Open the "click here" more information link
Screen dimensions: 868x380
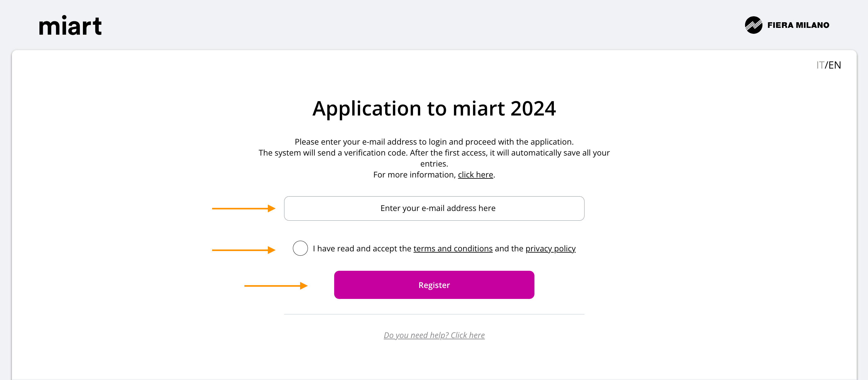[x=475, y=175]
